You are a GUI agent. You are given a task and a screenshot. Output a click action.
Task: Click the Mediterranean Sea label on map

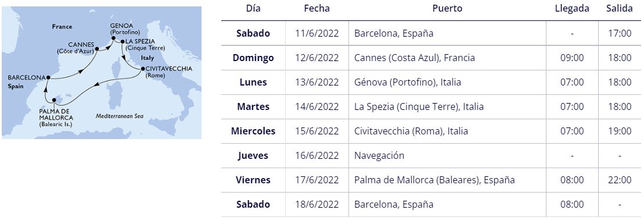119,116
